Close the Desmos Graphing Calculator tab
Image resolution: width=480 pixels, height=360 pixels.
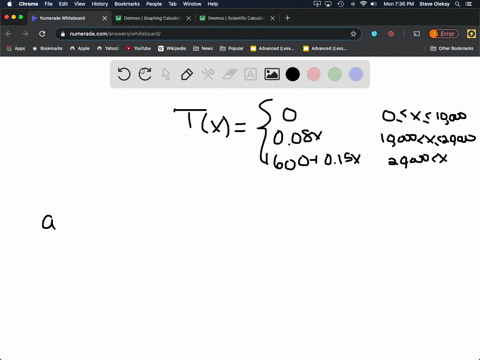tap(189, 18)
